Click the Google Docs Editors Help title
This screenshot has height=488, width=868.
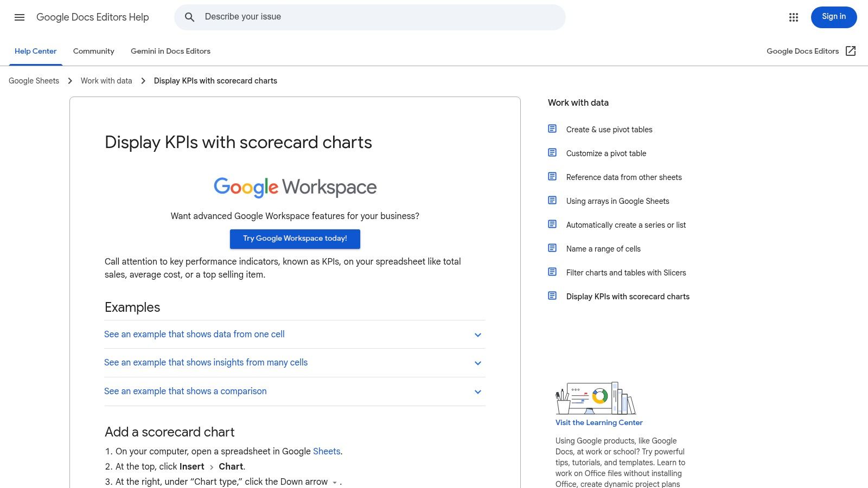click(93, 17)
